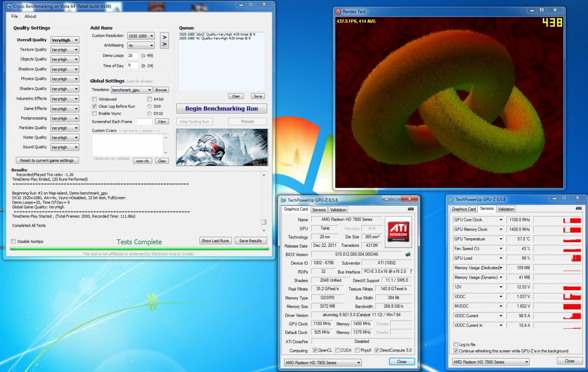Screen dimensions: 588x372
Task: Check Disable tooltips box
Action: [14, 241]
